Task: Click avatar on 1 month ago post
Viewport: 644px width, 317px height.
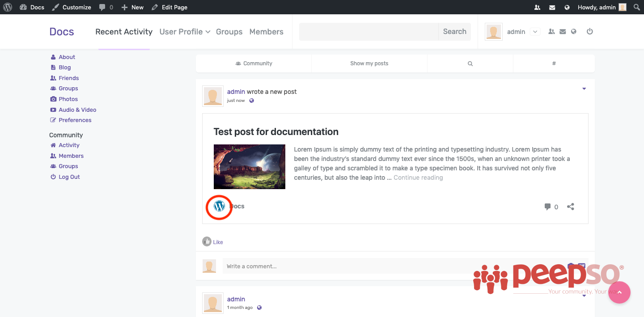Action: pyautogui.click(x=213, y=304)
